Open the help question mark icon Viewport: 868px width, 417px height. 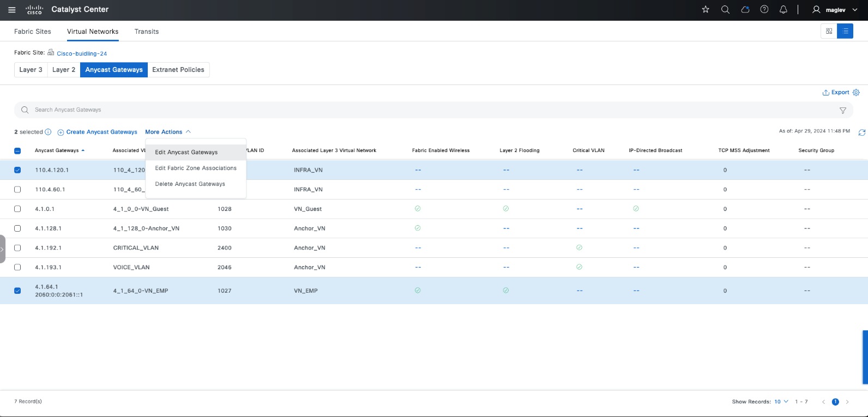coord(764,9)
